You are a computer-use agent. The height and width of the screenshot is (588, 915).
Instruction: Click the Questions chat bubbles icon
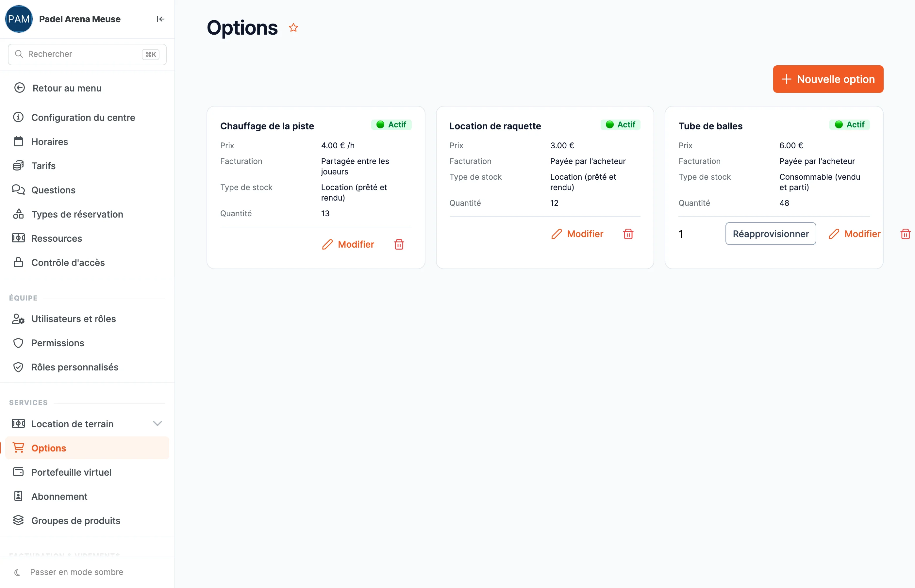[18, 190]
